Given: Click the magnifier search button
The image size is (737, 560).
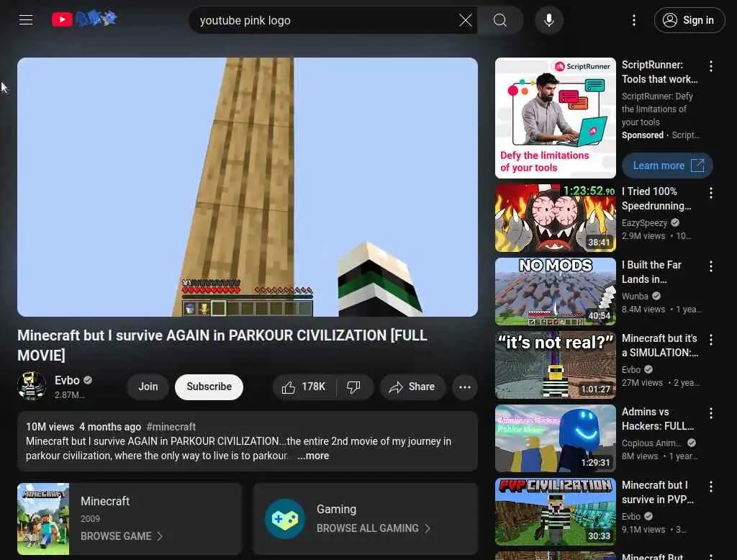Looking at the screenshot, I should (500, 20).
